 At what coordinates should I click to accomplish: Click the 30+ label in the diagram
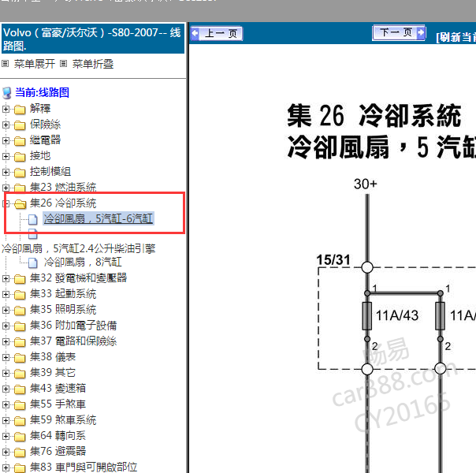pyautogui.click(x=365, y=184)
